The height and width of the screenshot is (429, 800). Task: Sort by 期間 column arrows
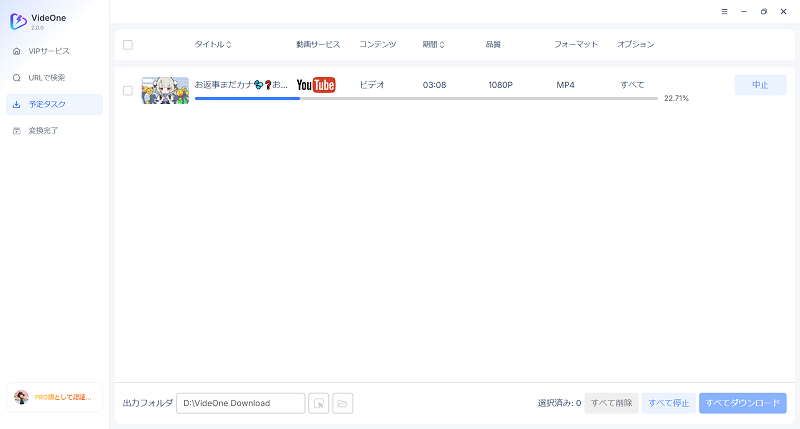coord(442,45)
